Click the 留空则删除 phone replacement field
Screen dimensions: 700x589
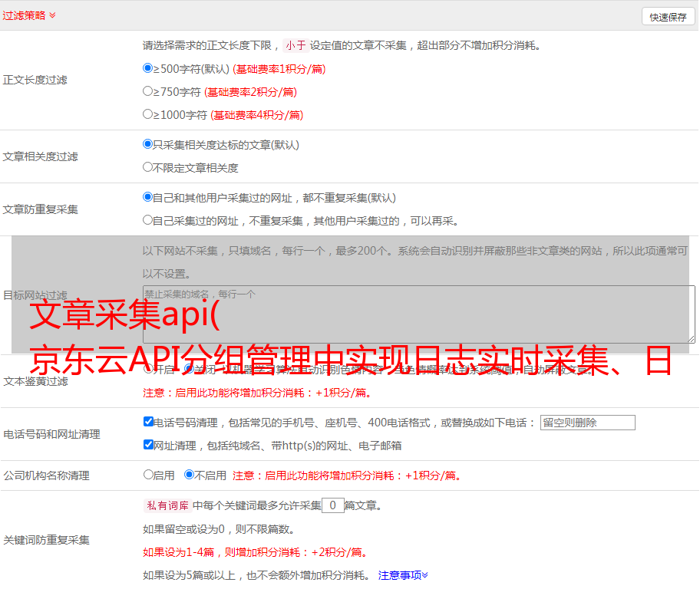(587, 423)
